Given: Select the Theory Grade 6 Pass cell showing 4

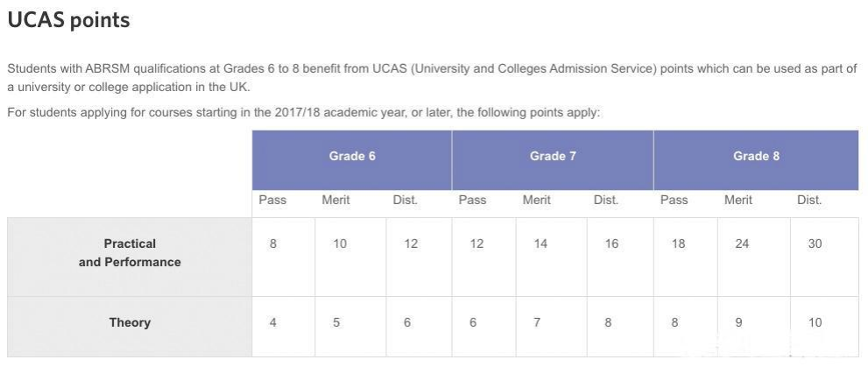Looking at the screenshot, I should pyautogui.click(x=273, y=322).
